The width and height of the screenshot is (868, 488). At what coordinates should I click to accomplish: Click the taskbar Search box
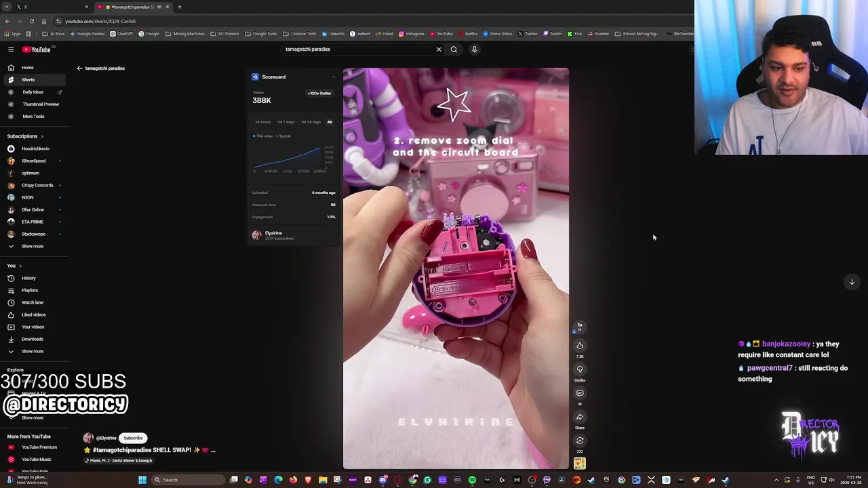pos(188,480)
